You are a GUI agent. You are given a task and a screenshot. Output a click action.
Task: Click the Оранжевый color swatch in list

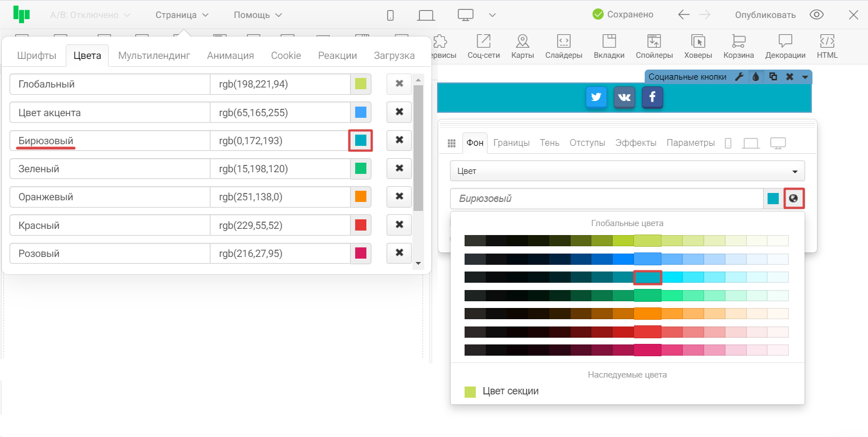[361, 197]
